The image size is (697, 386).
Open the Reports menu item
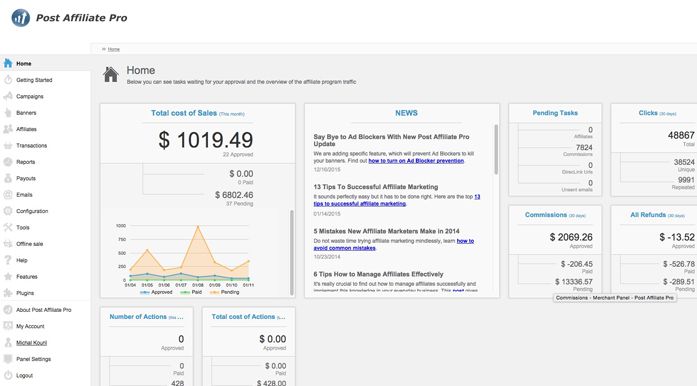[x=26, y=162]
